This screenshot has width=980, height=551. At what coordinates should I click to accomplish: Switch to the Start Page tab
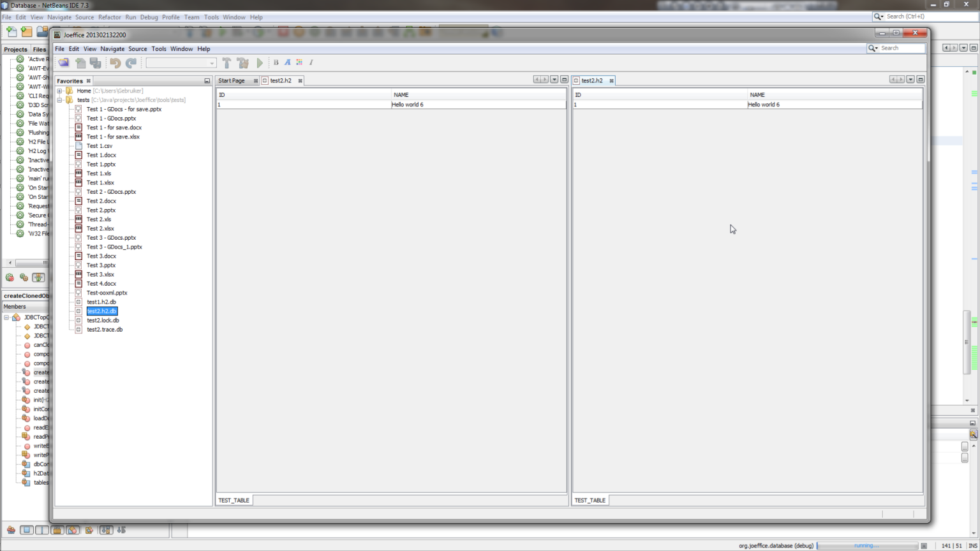pyautogui.click(x=232, y=80)
